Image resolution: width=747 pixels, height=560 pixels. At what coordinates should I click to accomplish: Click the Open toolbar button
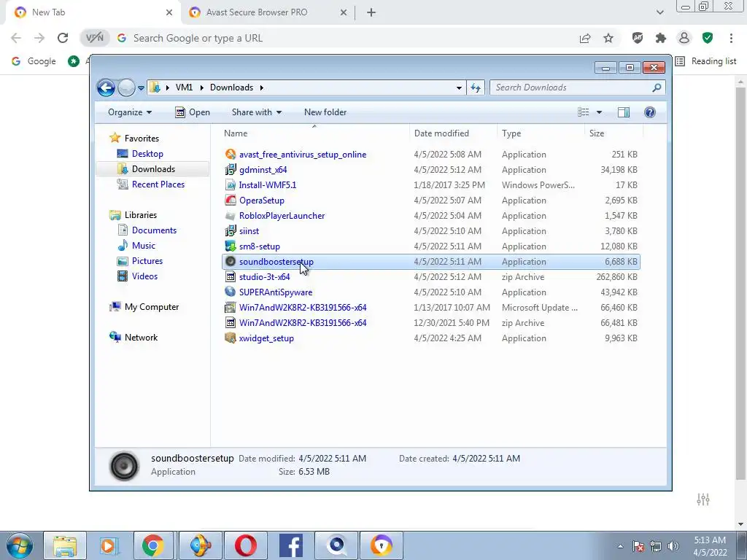(x=193, y=112)
